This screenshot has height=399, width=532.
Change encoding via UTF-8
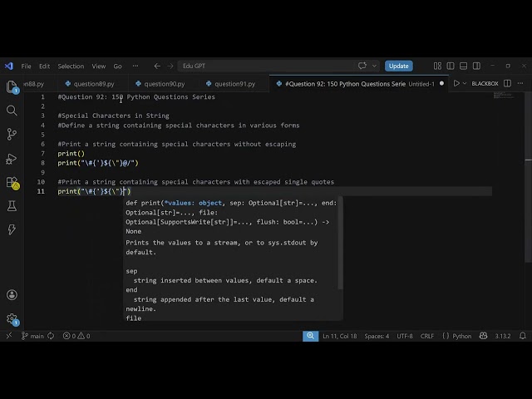405,336
